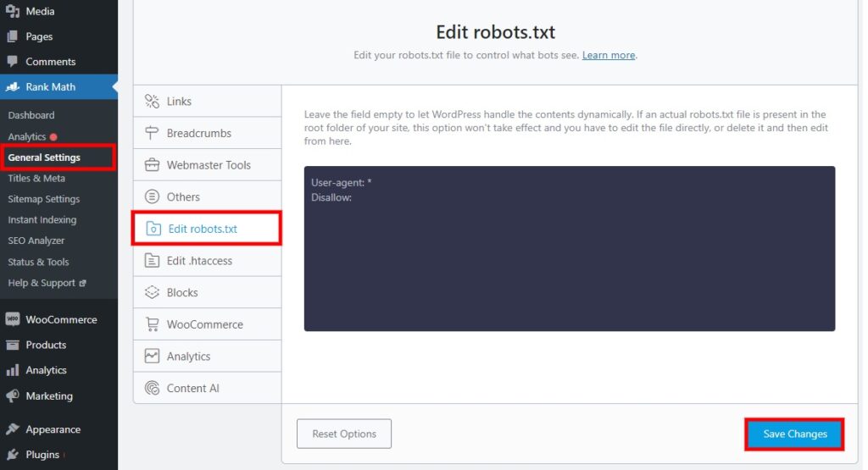The image size is (868, 470).
Task: Open the Marketing menu
Action: (58, 396)
